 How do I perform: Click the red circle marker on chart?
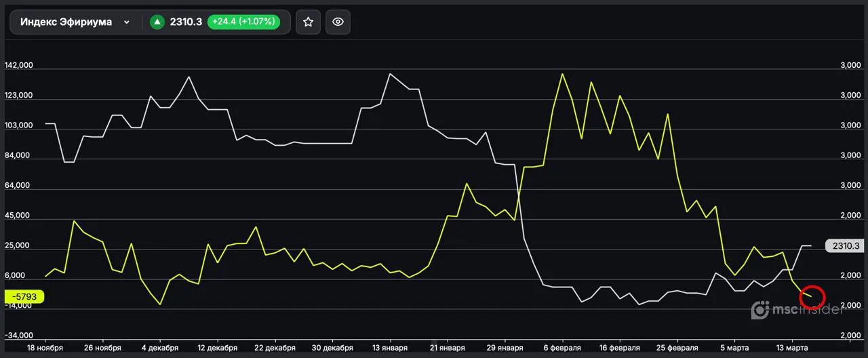coord(812,296)
